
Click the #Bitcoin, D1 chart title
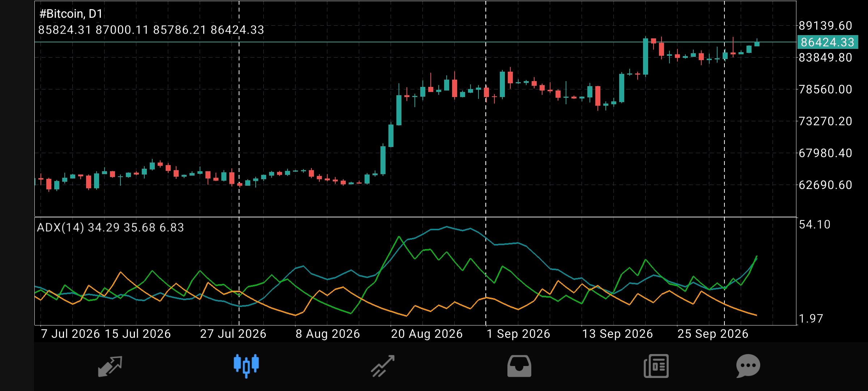[x=71, y=14]
